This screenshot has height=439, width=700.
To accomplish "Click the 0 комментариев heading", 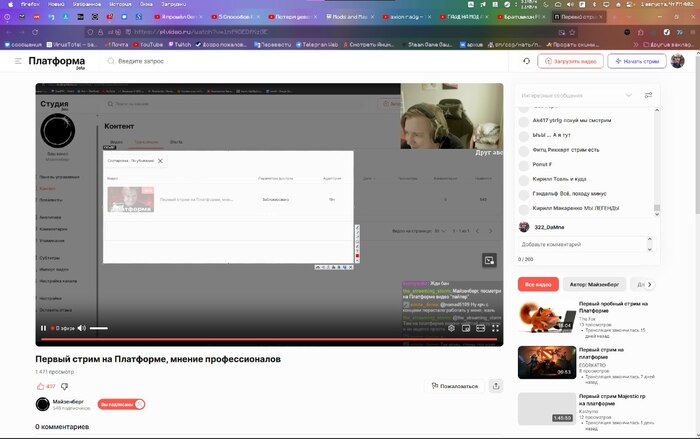I will pyautogui.click(x=62, y=427).
